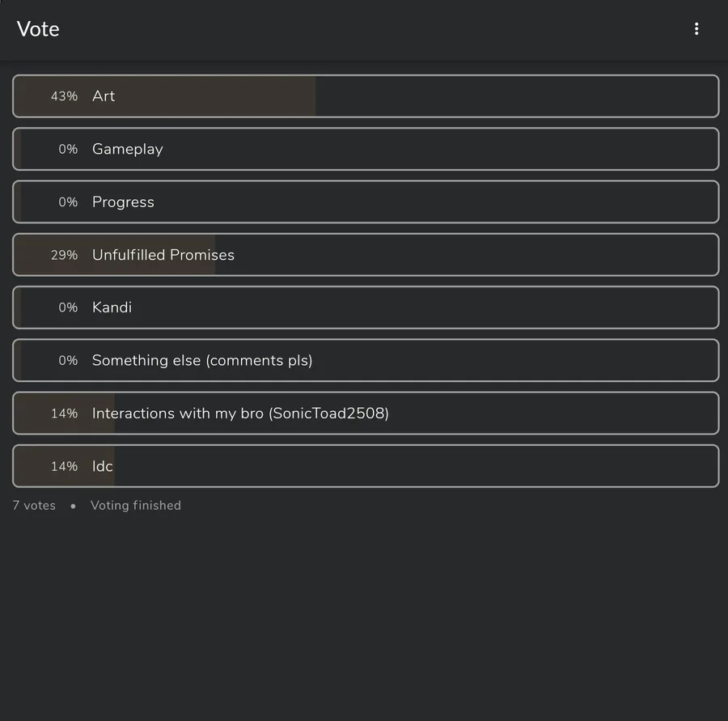Click the Art option's filled progress bar

click(165, 96)
